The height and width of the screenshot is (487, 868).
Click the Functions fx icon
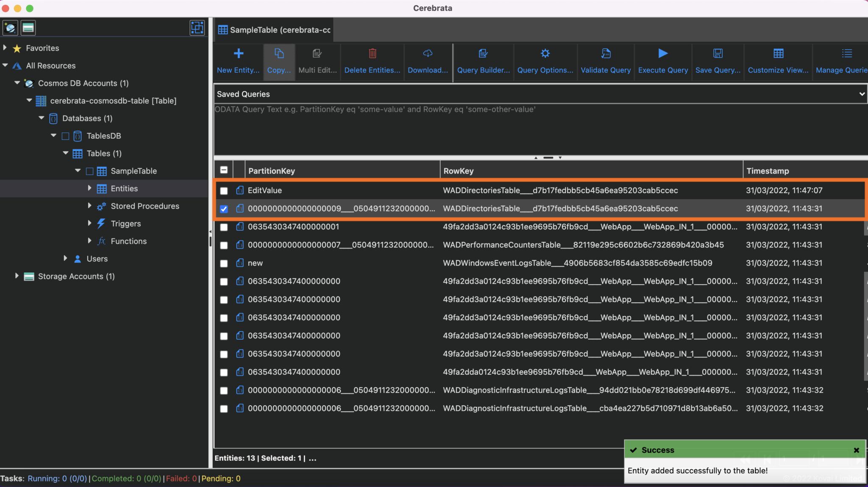tap(101, 241)
